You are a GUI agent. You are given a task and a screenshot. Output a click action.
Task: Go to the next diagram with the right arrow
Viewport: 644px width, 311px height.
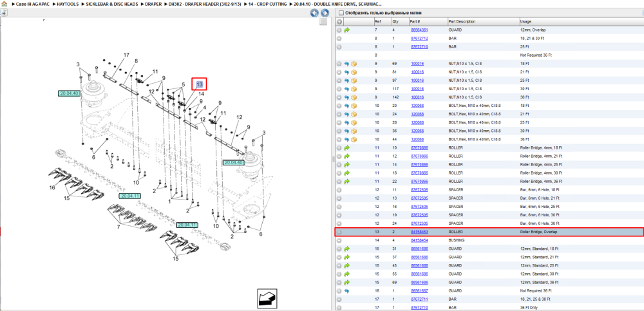tap(324, 13)
